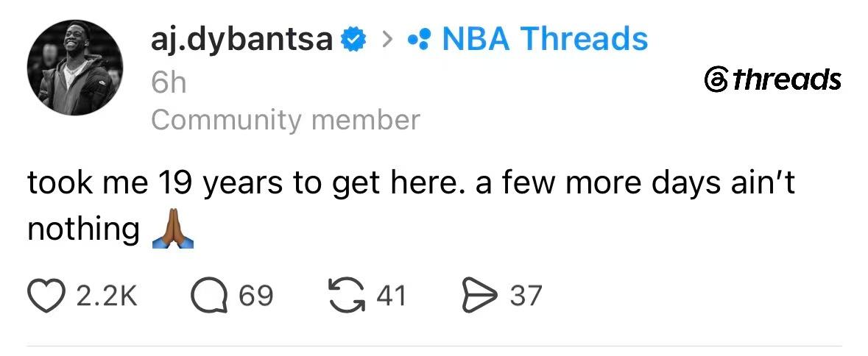Click the praying hands emoji
Viewport: 868px width, 356px height.
click(x=173, y=228)
